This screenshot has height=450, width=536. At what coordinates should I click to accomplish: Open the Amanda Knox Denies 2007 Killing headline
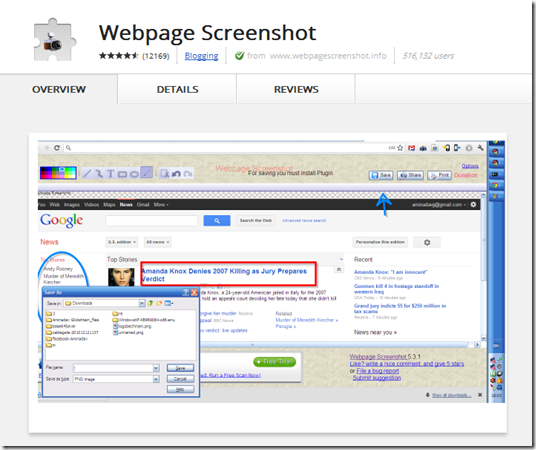coord(224,275)
